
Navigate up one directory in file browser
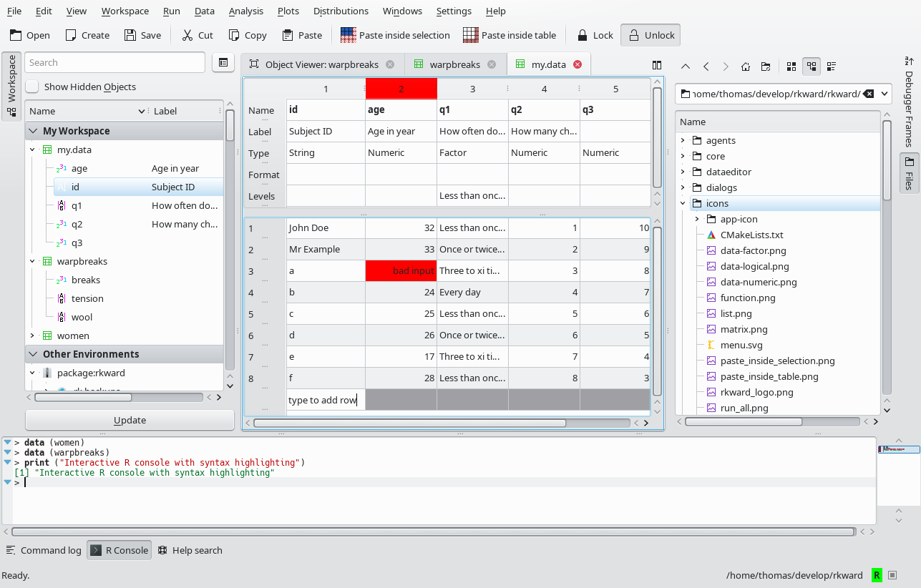(686, 67)
